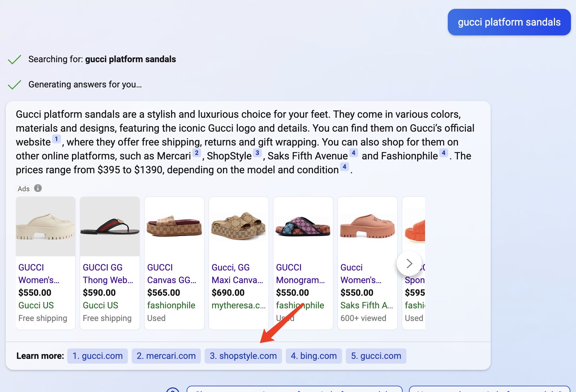Viewport: 576px width, 392px height.
Task: Open the Gucci GG Maxi Canvas listing
Action: 237,274
